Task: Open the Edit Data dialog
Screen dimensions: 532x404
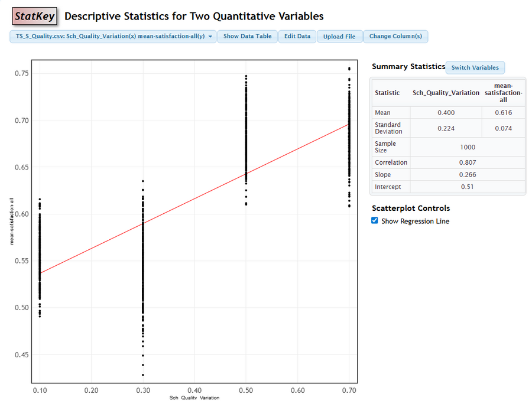Action: [297, 37]
